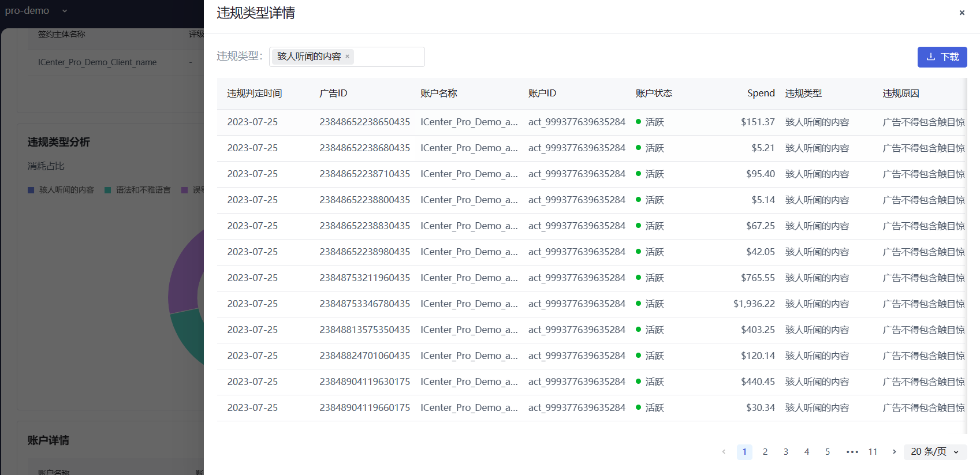
Task: Click the $30.34 spend value
Action: [x=761, y=408]
